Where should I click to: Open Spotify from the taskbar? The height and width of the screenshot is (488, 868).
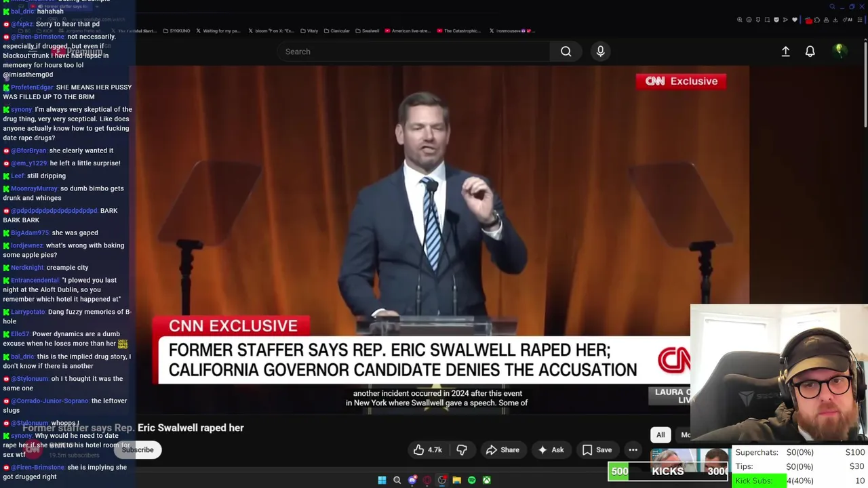click(471, 480)
